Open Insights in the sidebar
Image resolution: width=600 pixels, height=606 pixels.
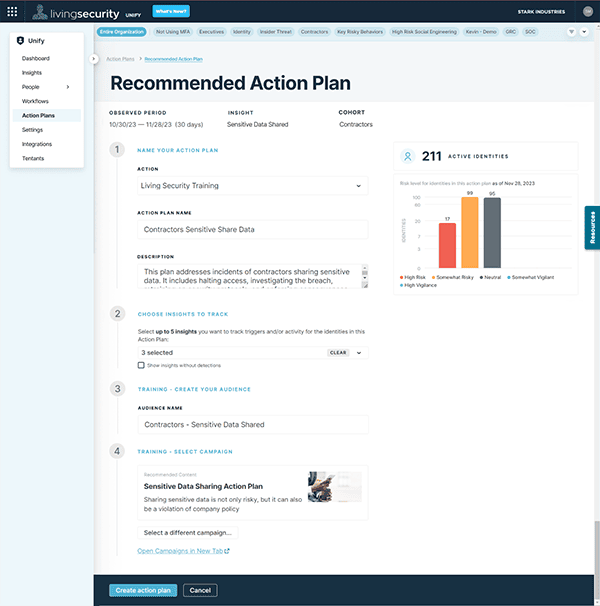[32, 73]
